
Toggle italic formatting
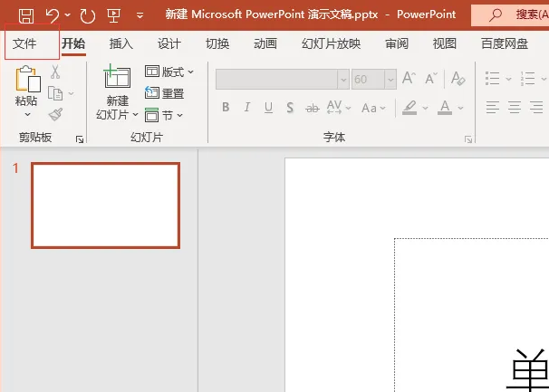click(x=247, y=107)
